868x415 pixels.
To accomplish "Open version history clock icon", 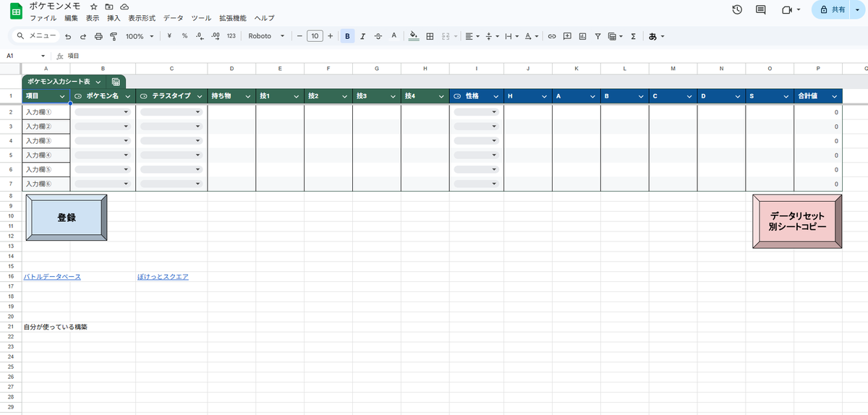I will click(x=737, y=10).
